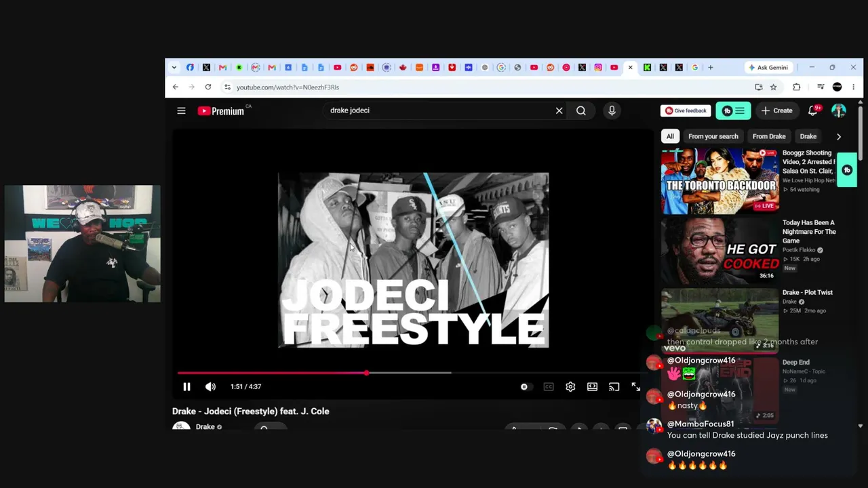Switch to the maple leaf tab
The width and height of the screenshot is (868, 488).
coord(403,67)
